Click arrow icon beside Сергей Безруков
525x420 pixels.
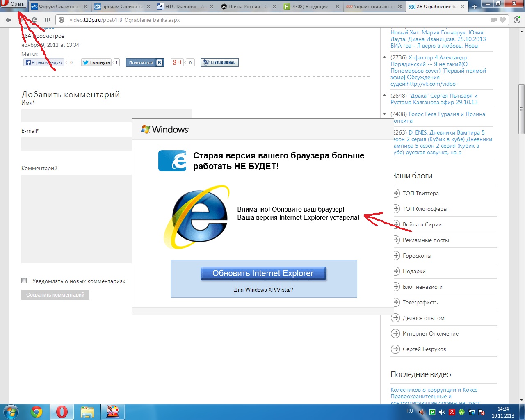pos(395,349)
